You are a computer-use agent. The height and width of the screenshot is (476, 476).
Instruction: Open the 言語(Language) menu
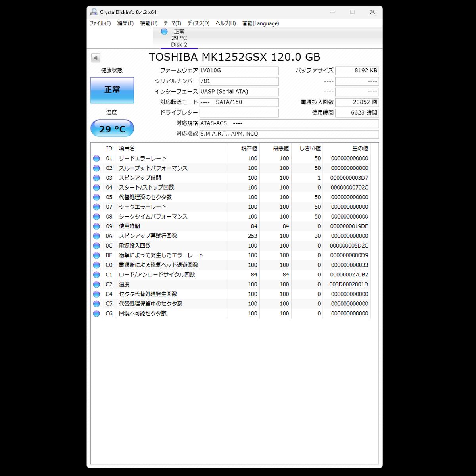(x=261, y=23)
